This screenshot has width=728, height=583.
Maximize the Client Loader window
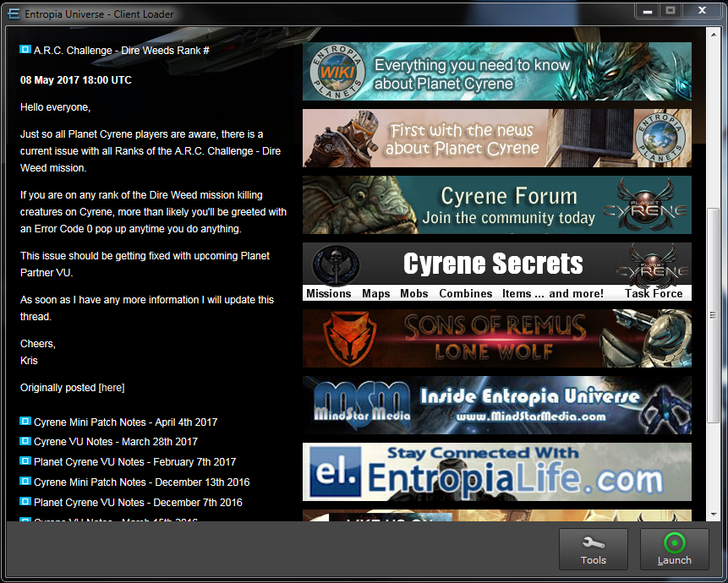pos(671,11)
